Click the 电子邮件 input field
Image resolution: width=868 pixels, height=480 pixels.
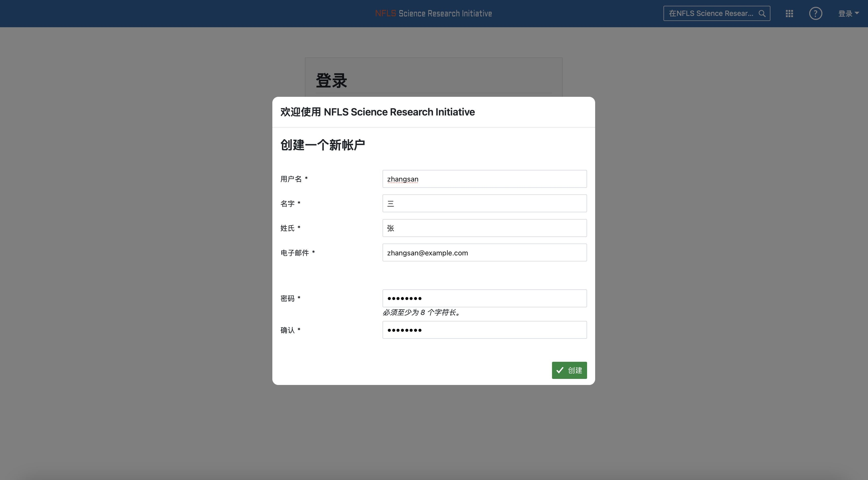pos(484,253)
